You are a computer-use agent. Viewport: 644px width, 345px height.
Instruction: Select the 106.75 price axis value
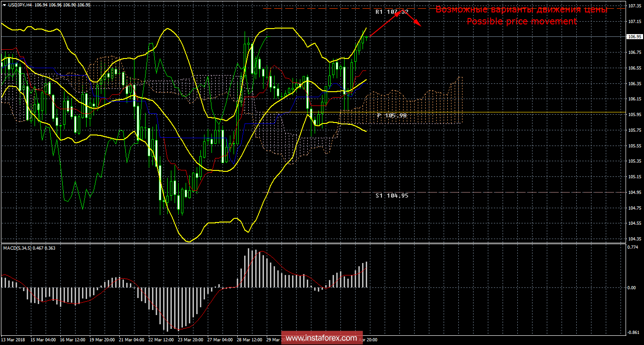634,53
